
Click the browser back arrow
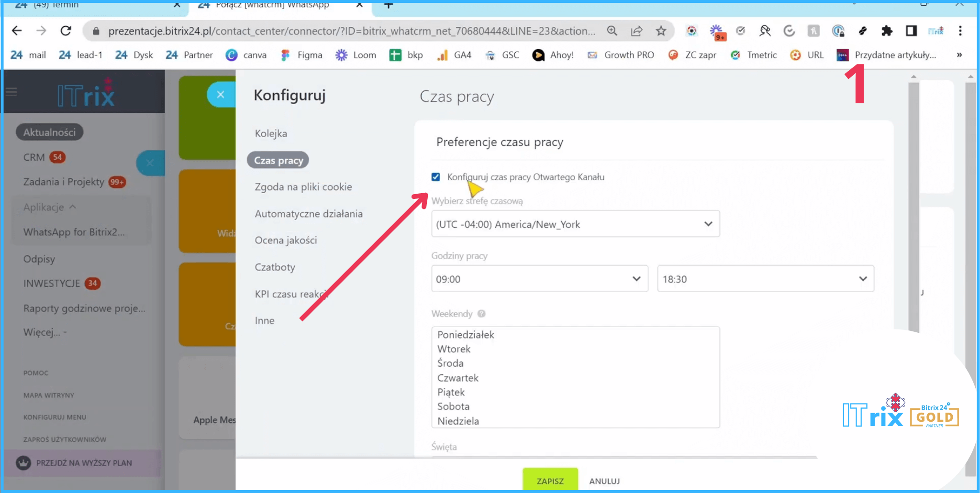(17, 31)
